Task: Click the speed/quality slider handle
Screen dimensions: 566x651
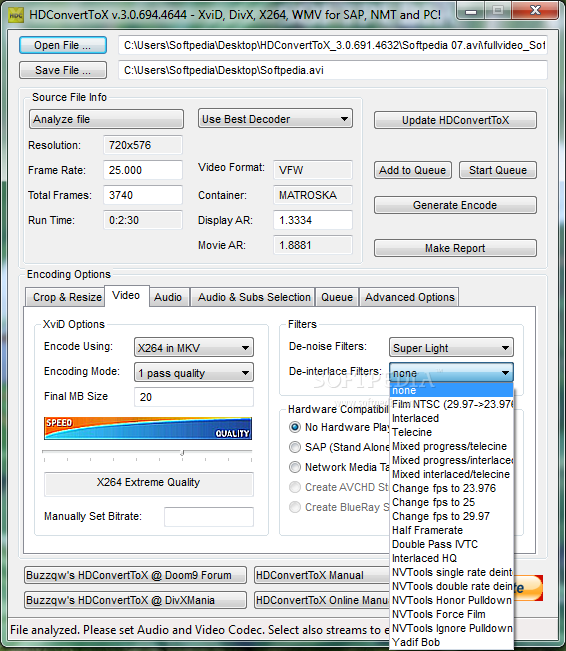Action: (182, 453)
